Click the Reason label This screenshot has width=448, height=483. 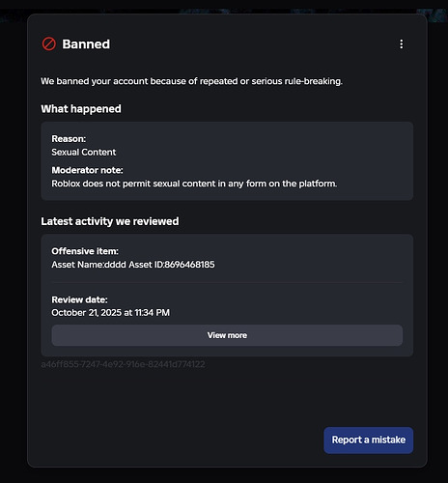click(69, 139)
